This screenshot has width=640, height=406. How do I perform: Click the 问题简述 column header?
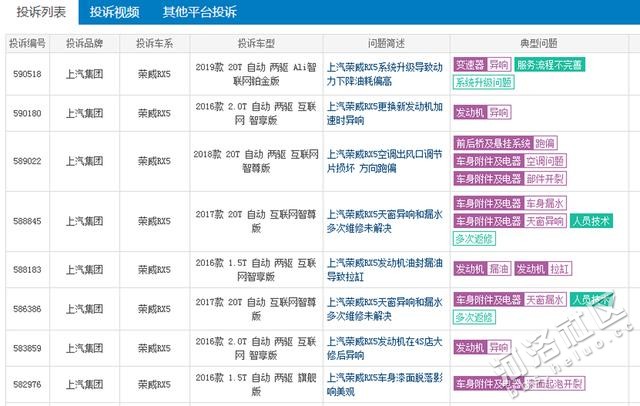coord(387,43)
